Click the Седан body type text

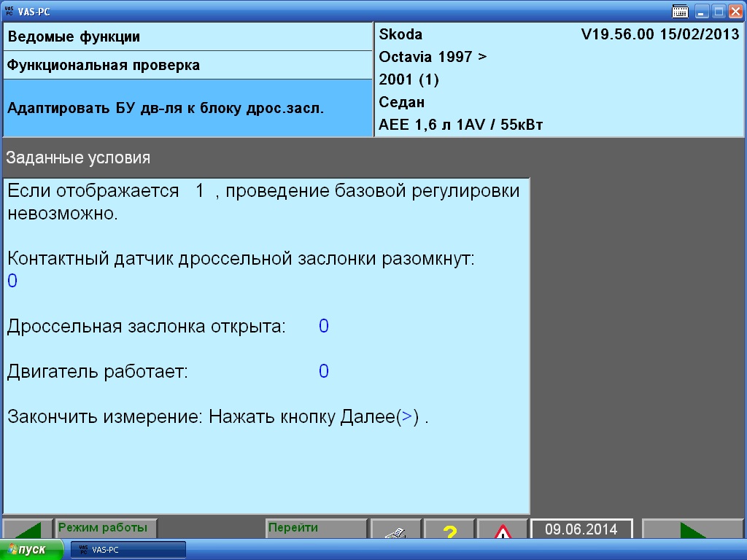(402, 102)
